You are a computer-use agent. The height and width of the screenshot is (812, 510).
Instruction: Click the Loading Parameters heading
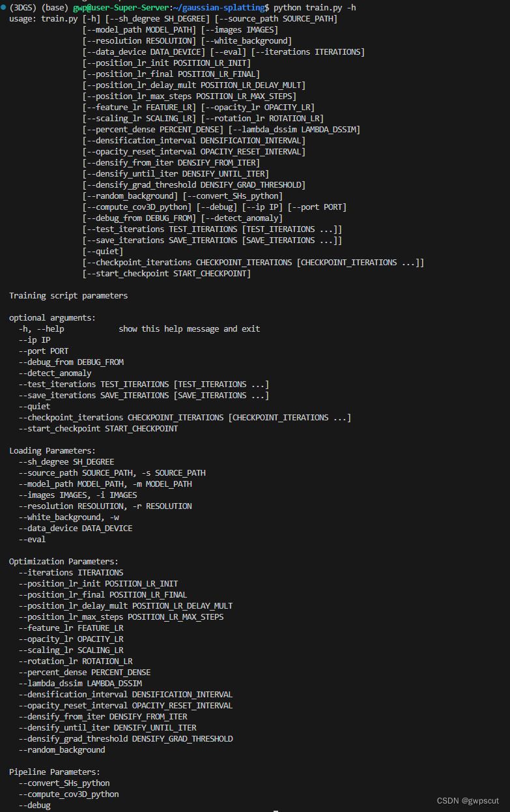(52, 450)
